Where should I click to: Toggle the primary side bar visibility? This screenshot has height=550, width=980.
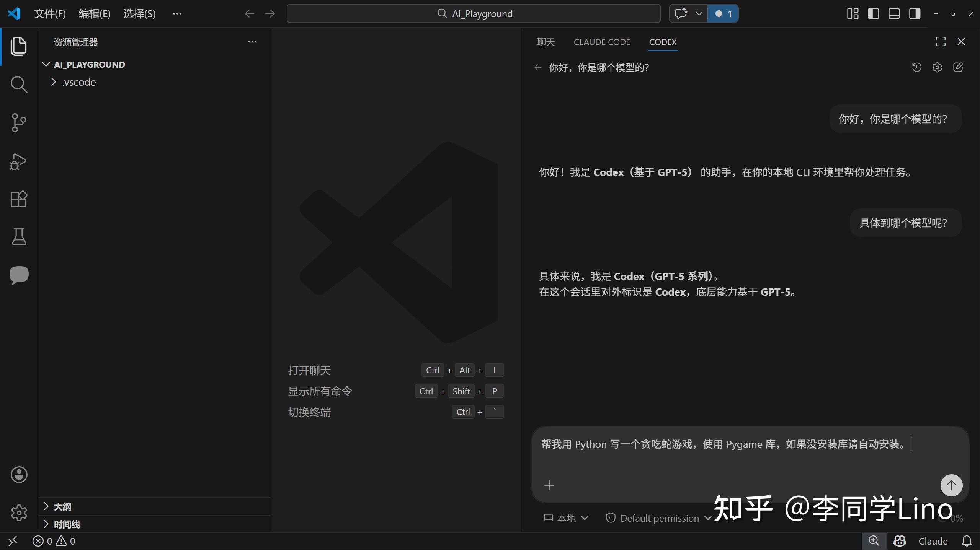(x=873, y=14)
